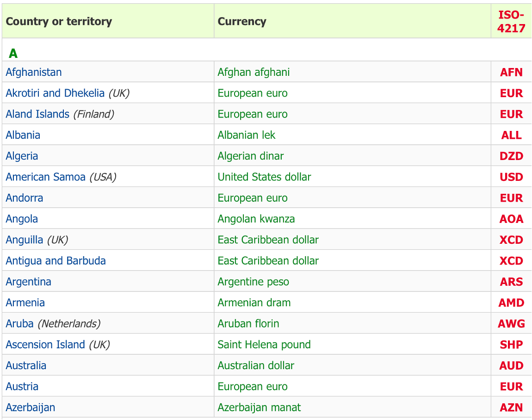Open the Afghanistan country link
The height and width of the screenshot is (420, 532).
pyautogui.click(x=34, y=72)
